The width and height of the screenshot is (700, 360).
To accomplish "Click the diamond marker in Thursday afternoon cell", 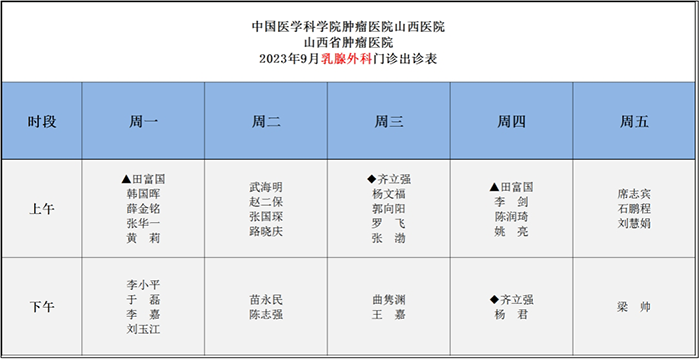I will tap(494, 300).
